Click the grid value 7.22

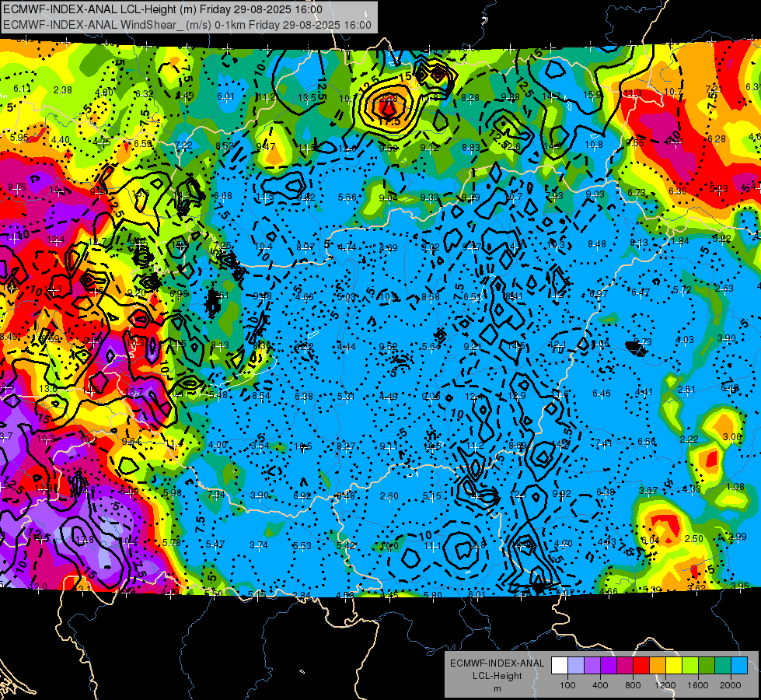(183, 145)
